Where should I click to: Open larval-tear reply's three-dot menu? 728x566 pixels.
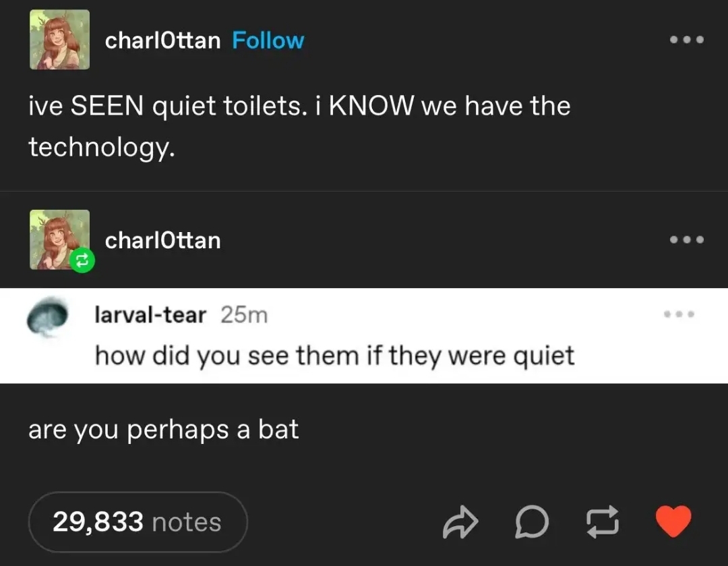[x=679, y=314]
